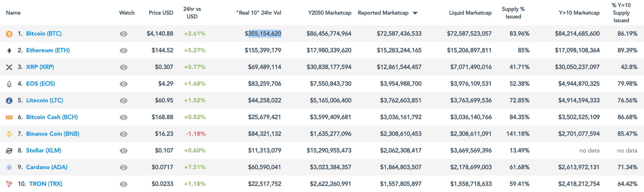This screenshot has height=192, width=644.
Task: Toggle watch eye for Binance Coin
Action: (124, 134)
